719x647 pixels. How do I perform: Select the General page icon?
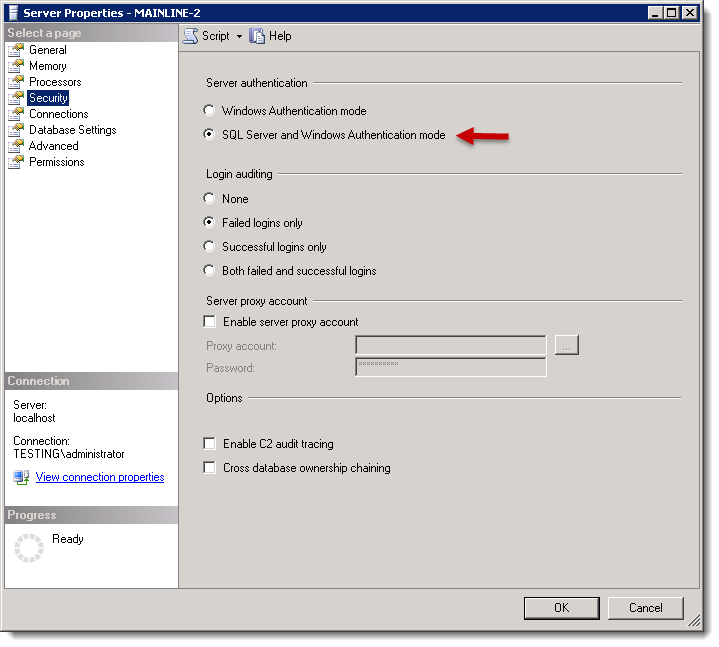[x=16, y=50]
